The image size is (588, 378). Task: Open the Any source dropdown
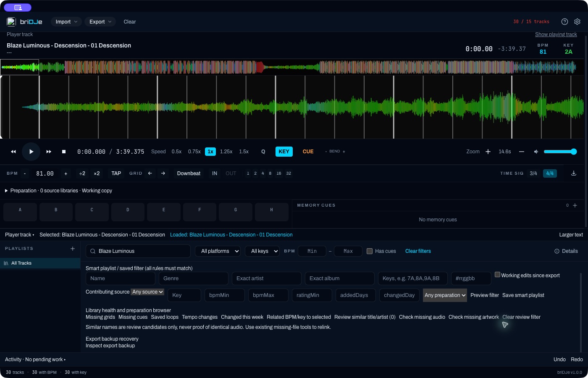147,292
